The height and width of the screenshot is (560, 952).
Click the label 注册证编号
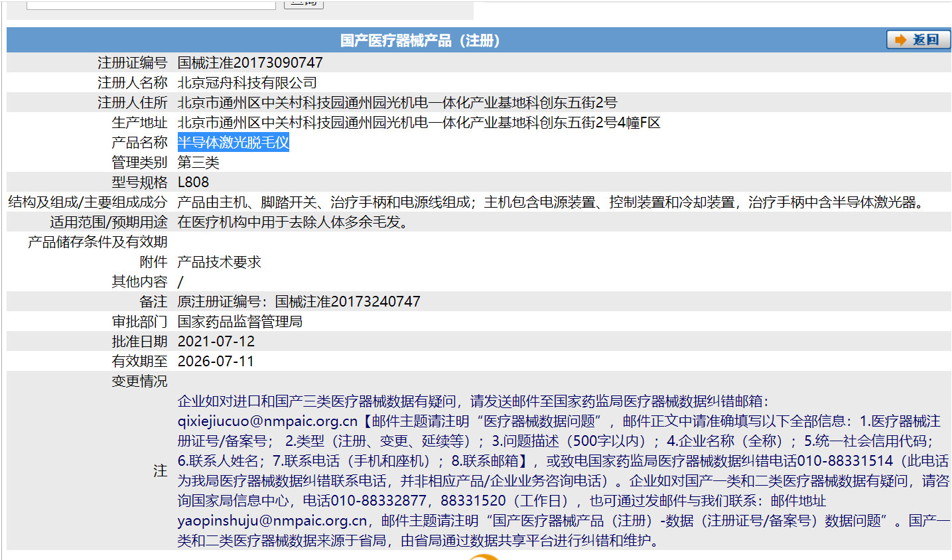pos(133,62)
